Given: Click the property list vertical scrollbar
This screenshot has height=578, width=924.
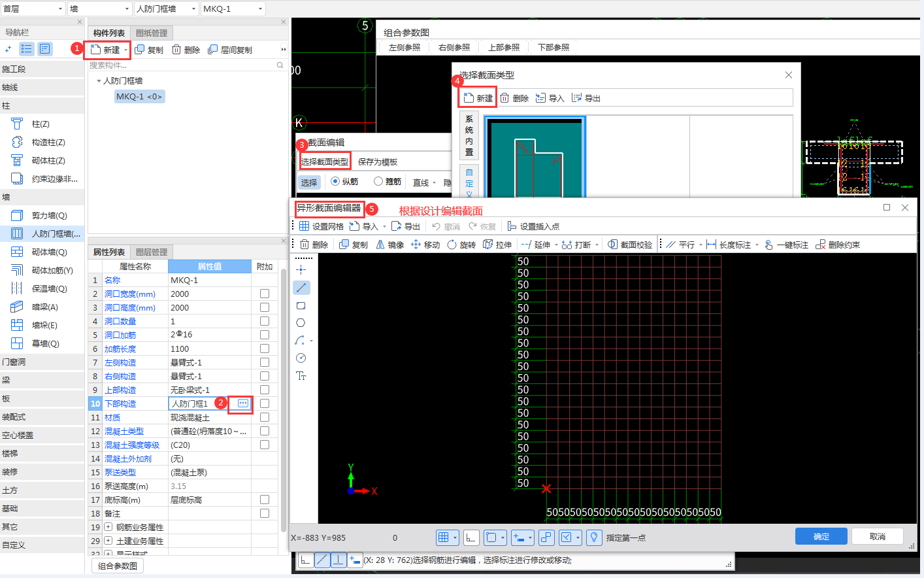Looking at the screenshot, I should [x=283, y=399].
